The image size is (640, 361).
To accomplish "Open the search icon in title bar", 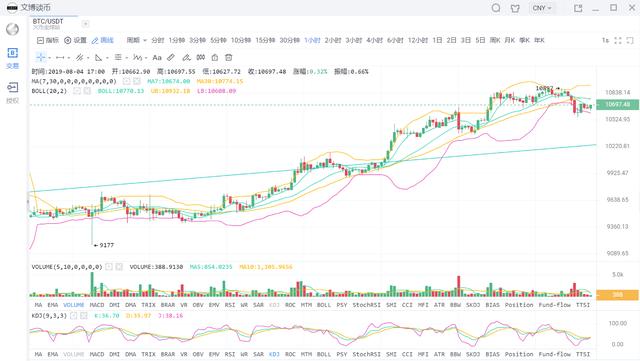I will point(496,8).
